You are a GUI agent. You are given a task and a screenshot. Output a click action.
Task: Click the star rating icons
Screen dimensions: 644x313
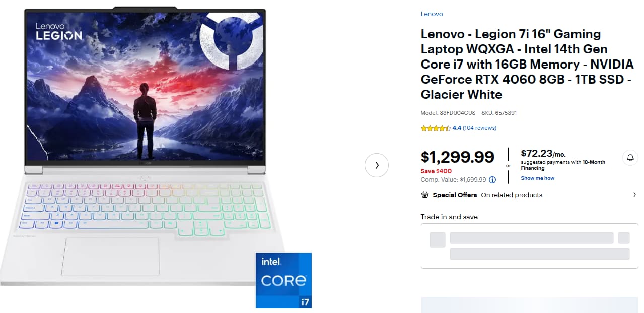pyautogui.click(x=436, y=128)
